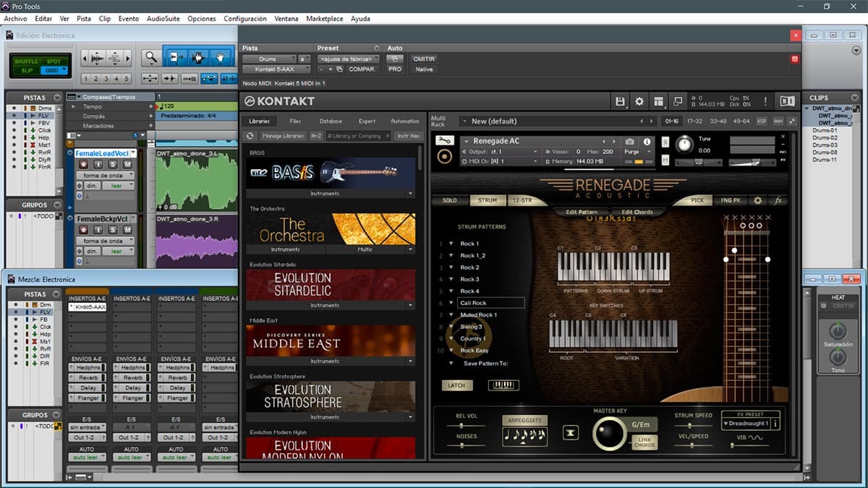Viewport: 868px width, 488px height.
Task: Open the Marketplace menu
Action: (x=325, y=19)
